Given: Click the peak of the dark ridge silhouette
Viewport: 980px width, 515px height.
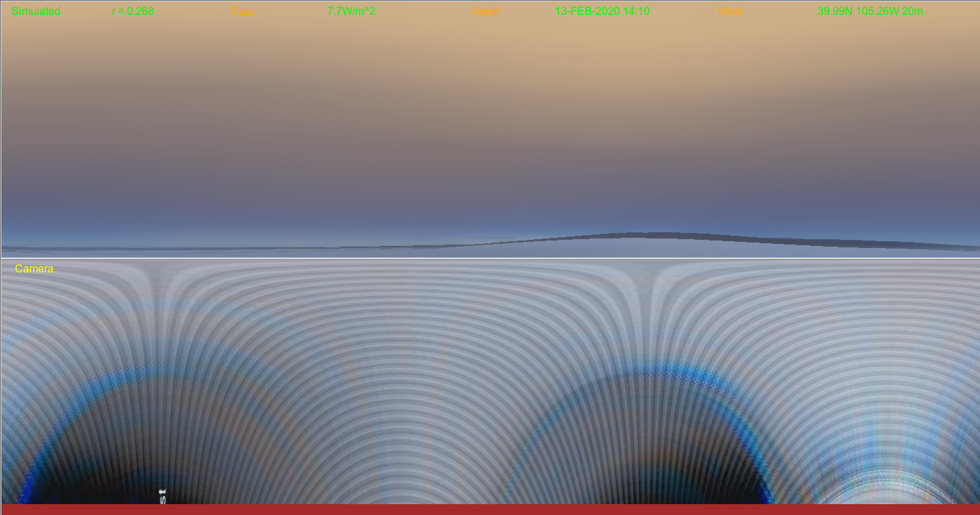Looking at the screenshot, I should click(635, 235).
